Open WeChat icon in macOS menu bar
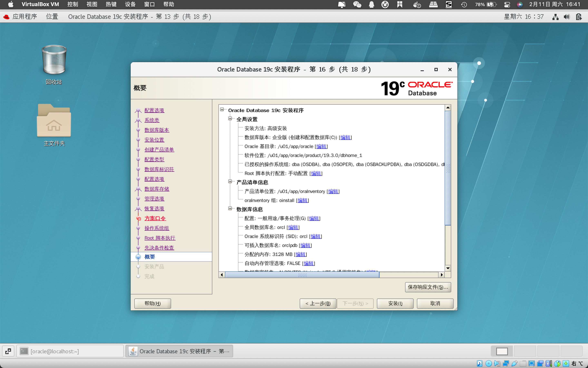The image size is (588, 368). pos(357,4)
